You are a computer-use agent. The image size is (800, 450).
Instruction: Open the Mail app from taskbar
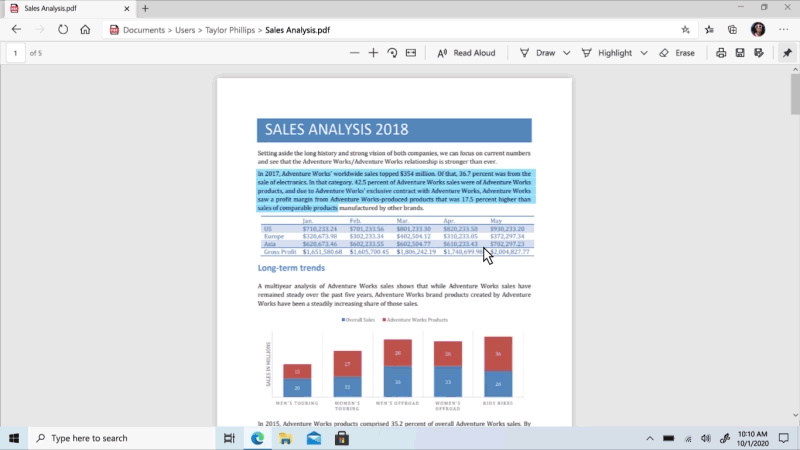313,438
